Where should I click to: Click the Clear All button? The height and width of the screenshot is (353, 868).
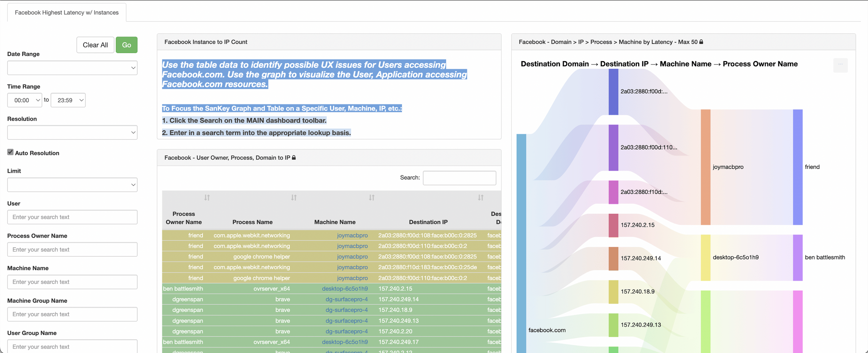(95, 45)
